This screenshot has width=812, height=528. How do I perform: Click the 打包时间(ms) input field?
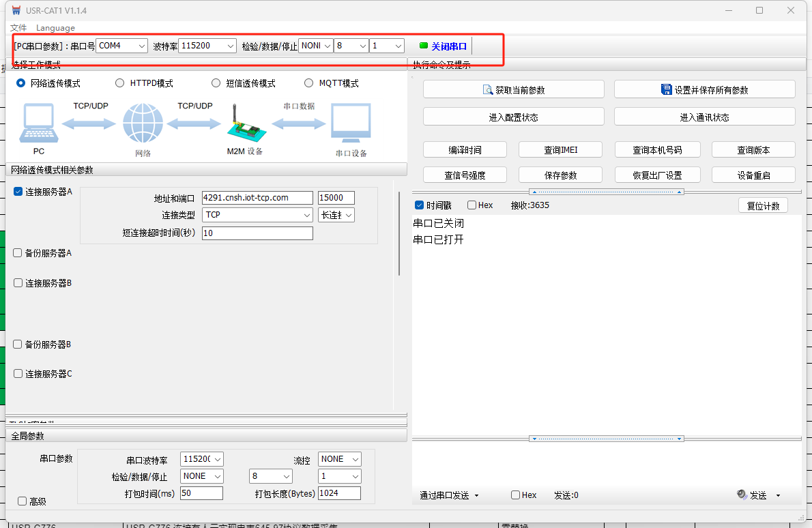click(x=201, y=493)
